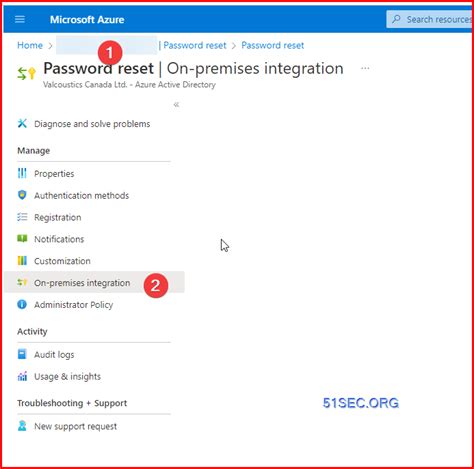This screenshot has width=474, height=469.
Task: Click the Password reset key icon
Action: [26, 73]
